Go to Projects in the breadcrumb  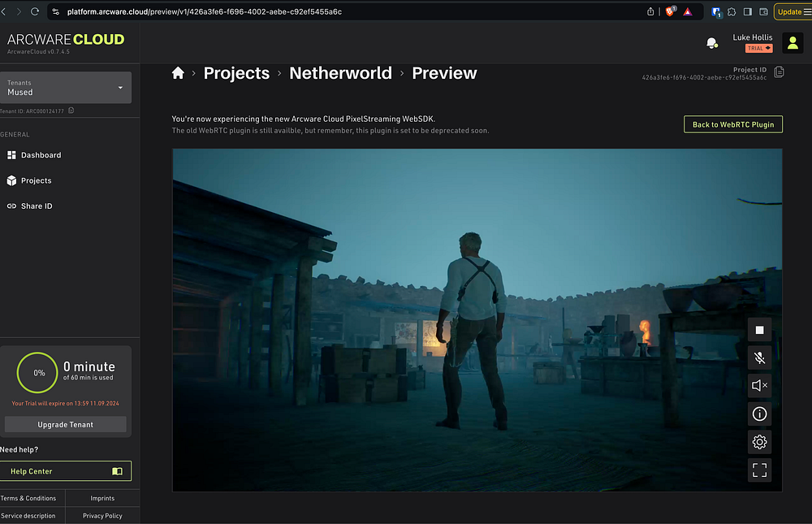(x=236, y=73)
